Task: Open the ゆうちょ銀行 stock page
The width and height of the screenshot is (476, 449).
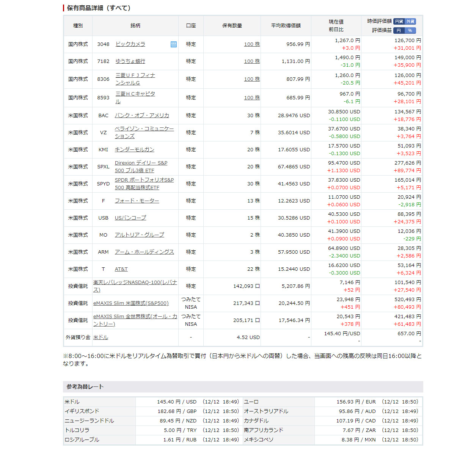Action: pyautogui.click(x=130, y=61)
